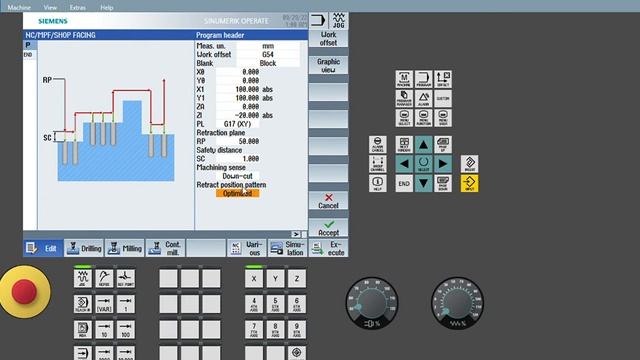Open the HELP key
The width and height of the screenshot is (640, 360).
click(x=378, y=183)
